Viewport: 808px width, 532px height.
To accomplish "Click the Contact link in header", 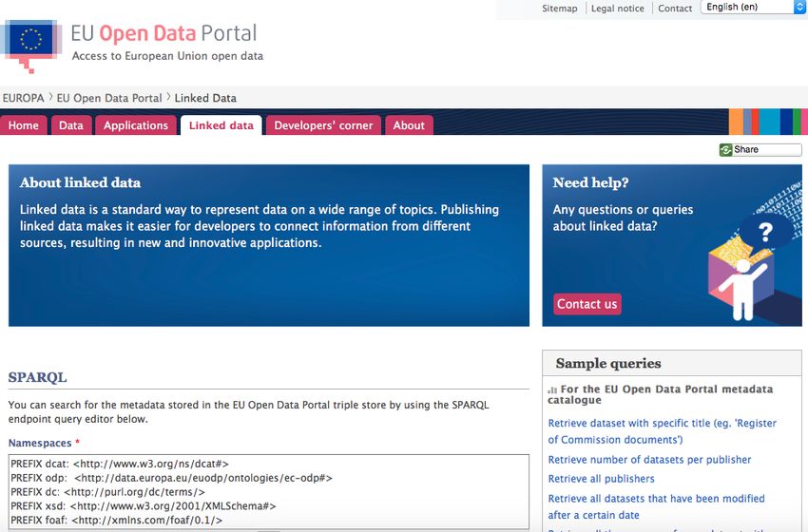I will [675, 9].
